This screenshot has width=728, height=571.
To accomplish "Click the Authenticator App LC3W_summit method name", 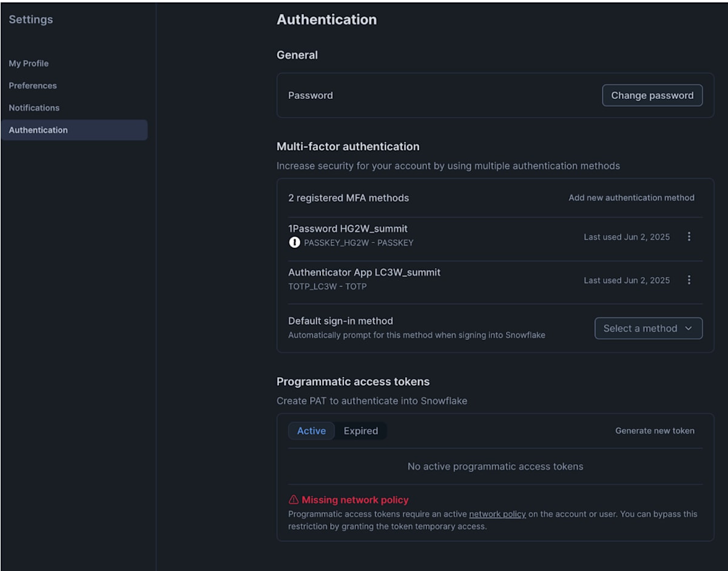I will click(364, 272).
